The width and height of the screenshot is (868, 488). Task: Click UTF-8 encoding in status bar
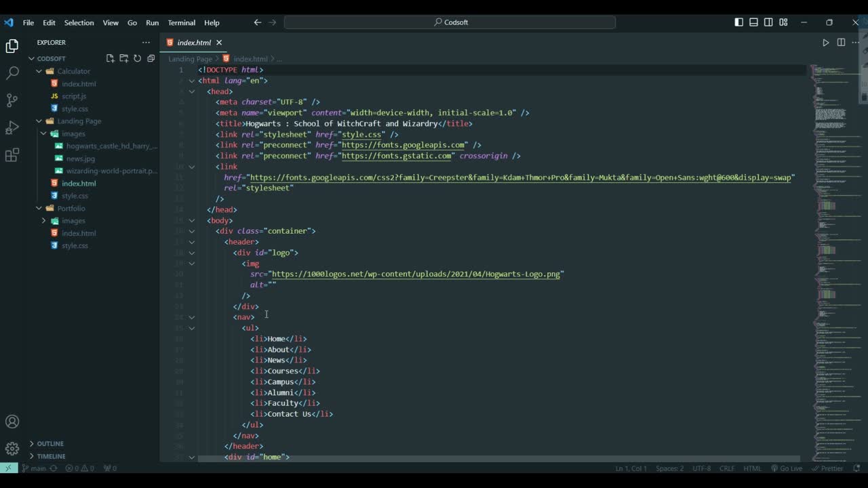(702, 468)
